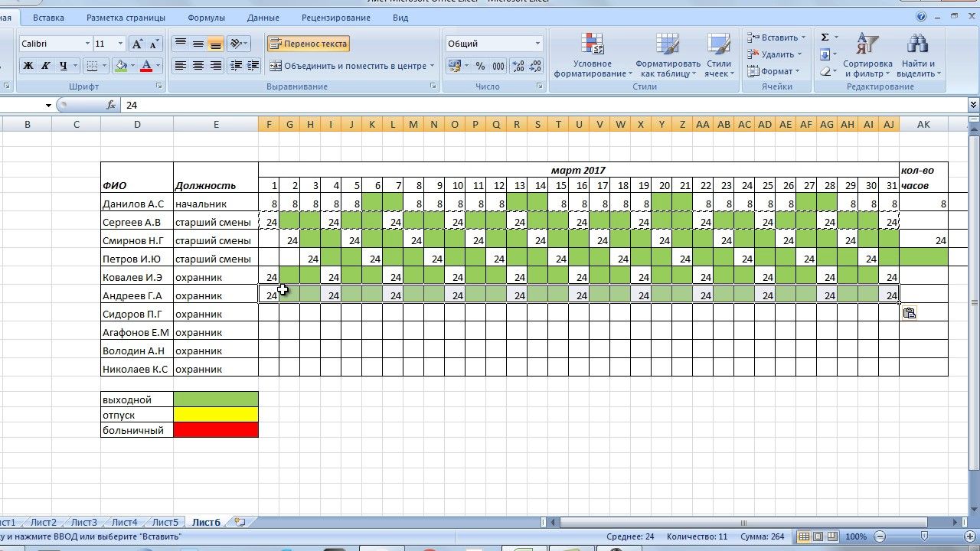Apply accounting number format icon
The height and width of the screenshot is (551, 980).
[454, 66]
